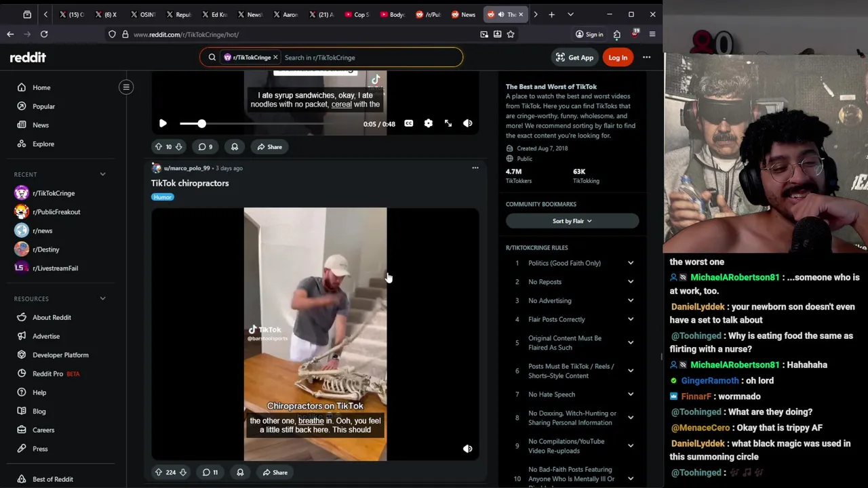Open r/Destiny from recent list
This screenshot has width=868, height=488.
(46, 249)
